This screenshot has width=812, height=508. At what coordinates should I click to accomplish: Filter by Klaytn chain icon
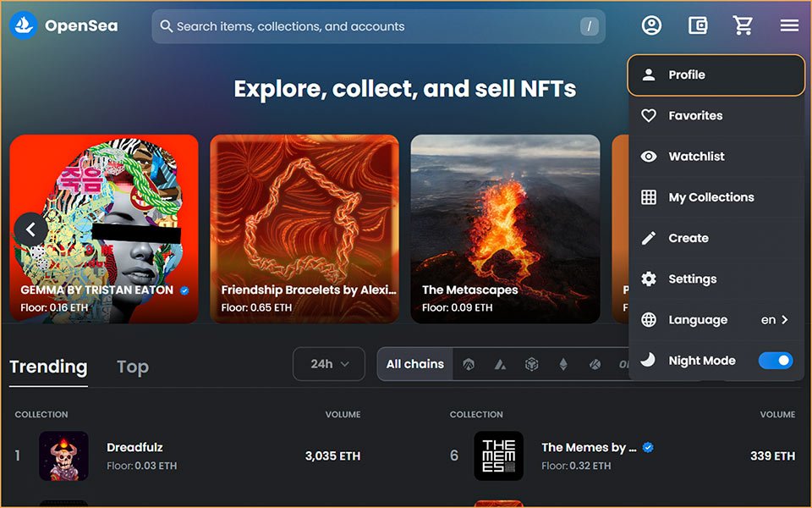pos(595,364)
